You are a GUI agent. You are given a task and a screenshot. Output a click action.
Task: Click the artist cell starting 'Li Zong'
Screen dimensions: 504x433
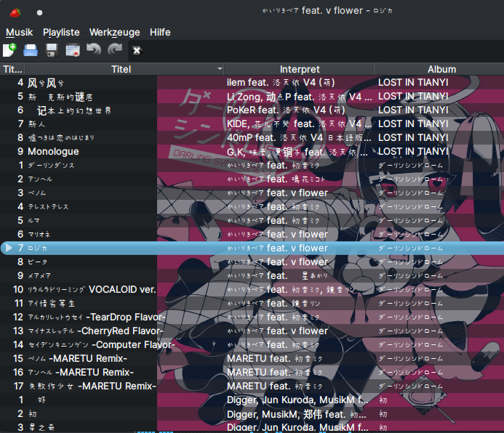click(299, 97)
